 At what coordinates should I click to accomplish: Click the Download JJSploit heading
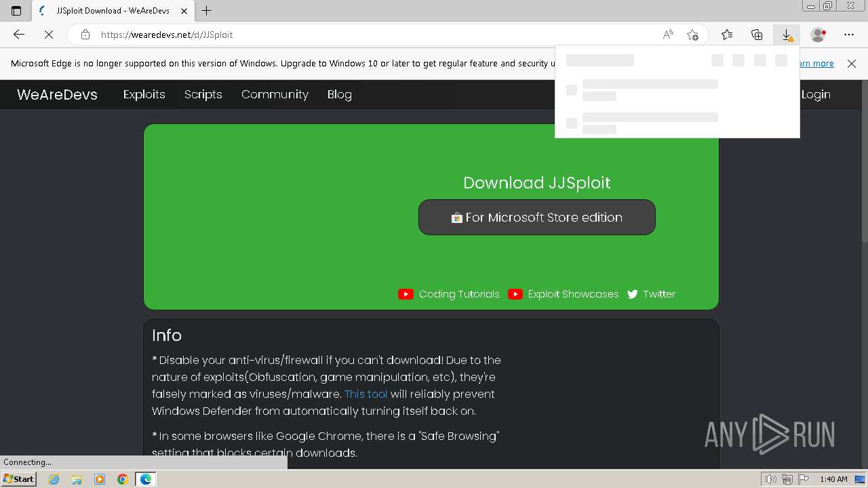[537, 182]
